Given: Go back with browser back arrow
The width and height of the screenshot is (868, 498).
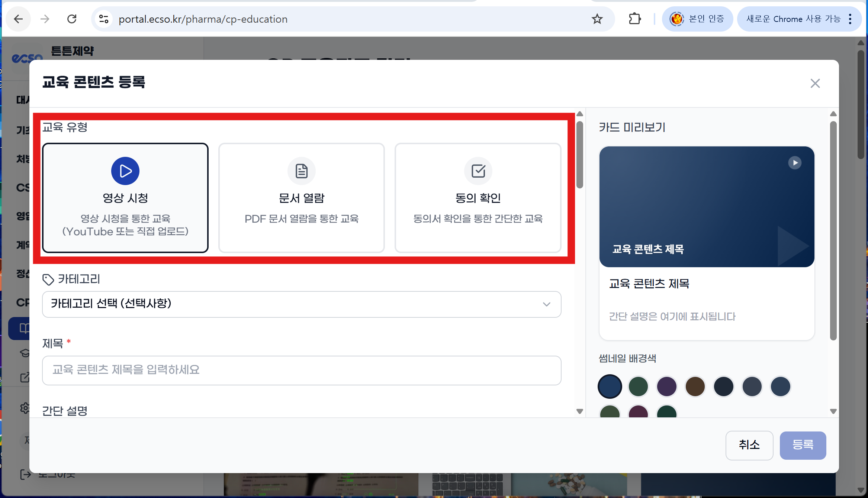Looking at the screenshot, I should pos(18,19).
